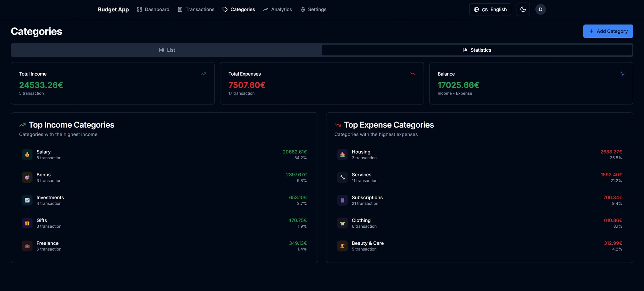Click the Freelance briefcase icon
This screenshot has height=291, width=644.
(27, 246)
